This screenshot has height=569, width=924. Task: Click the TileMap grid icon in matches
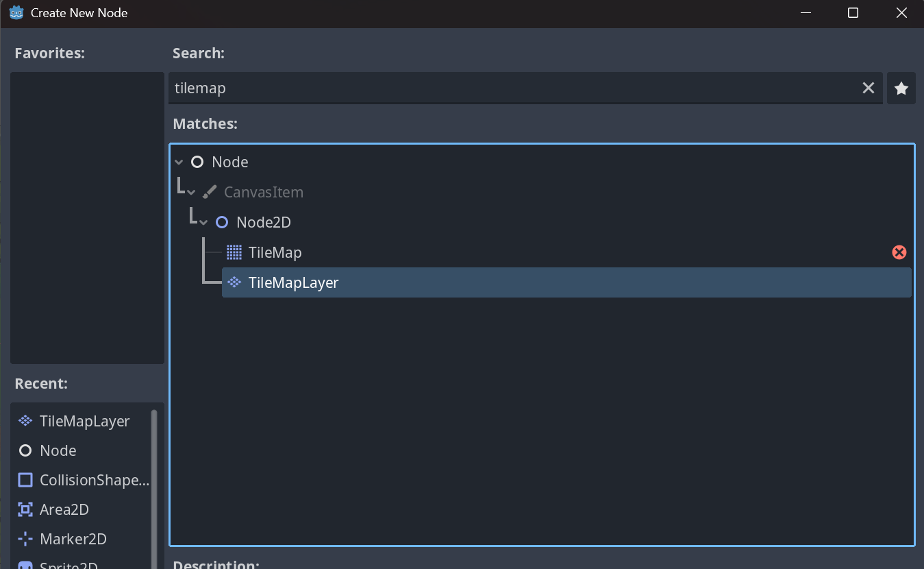pos(234,252)
